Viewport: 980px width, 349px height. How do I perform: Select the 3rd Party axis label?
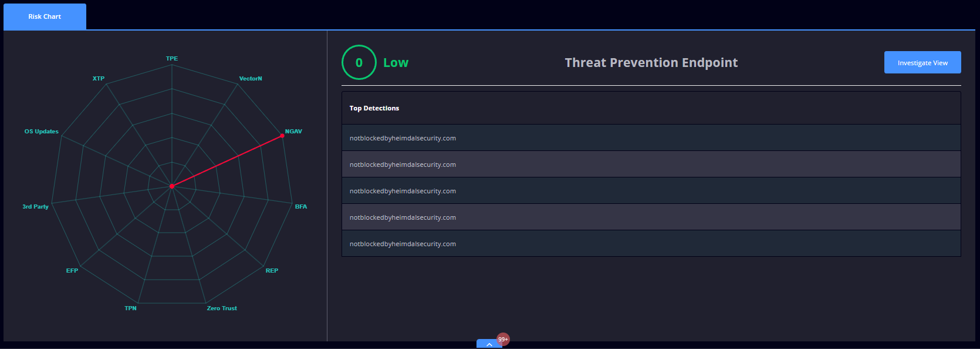(x=36, y=207)
